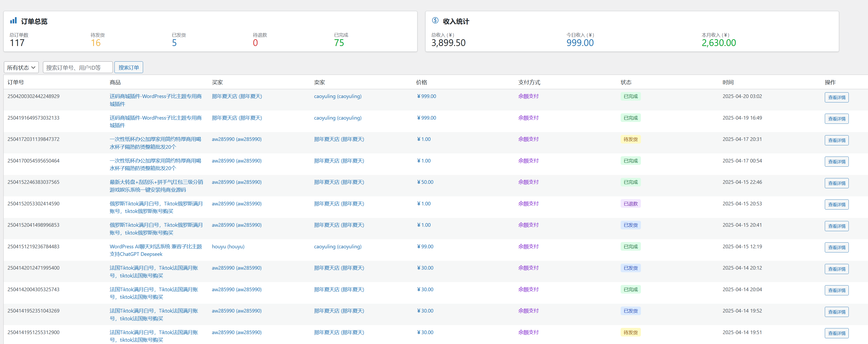Open Russian Tiktok product of order 2504152041498996853
This screenshot has width=868, height=344.
(156, 229)
